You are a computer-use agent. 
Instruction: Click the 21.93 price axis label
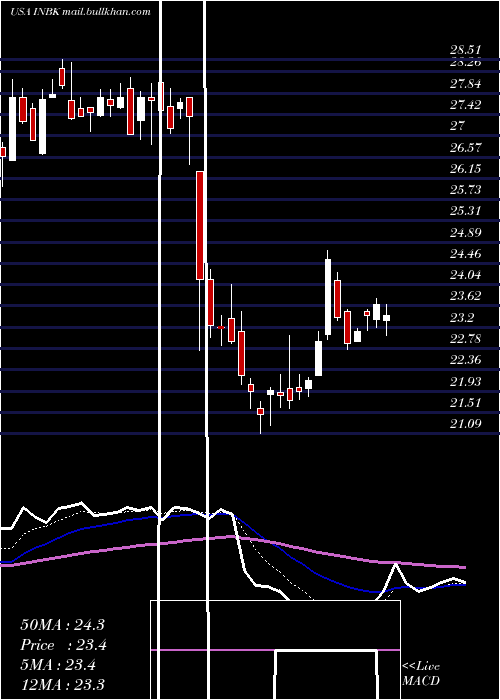coord(466,381)
